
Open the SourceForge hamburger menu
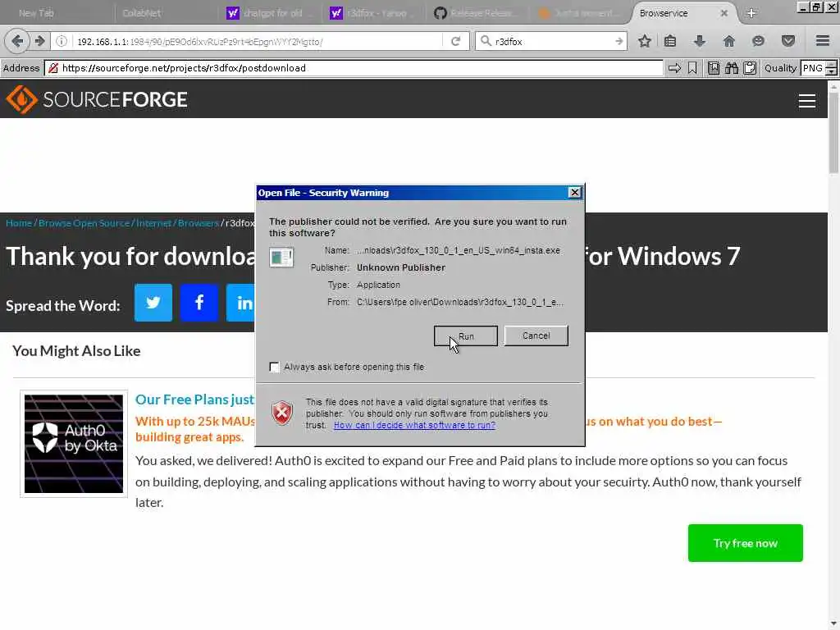807,101
